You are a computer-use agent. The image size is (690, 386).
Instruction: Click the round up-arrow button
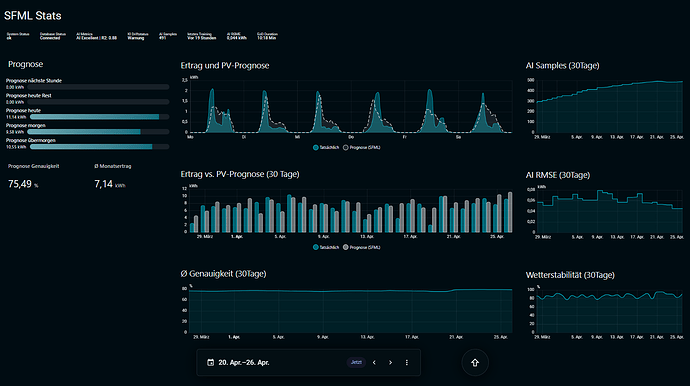(475, 363)
